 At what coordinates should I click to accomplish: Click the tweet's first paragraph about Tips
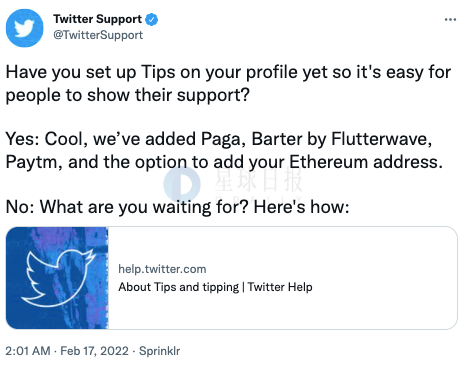[228, 83]
